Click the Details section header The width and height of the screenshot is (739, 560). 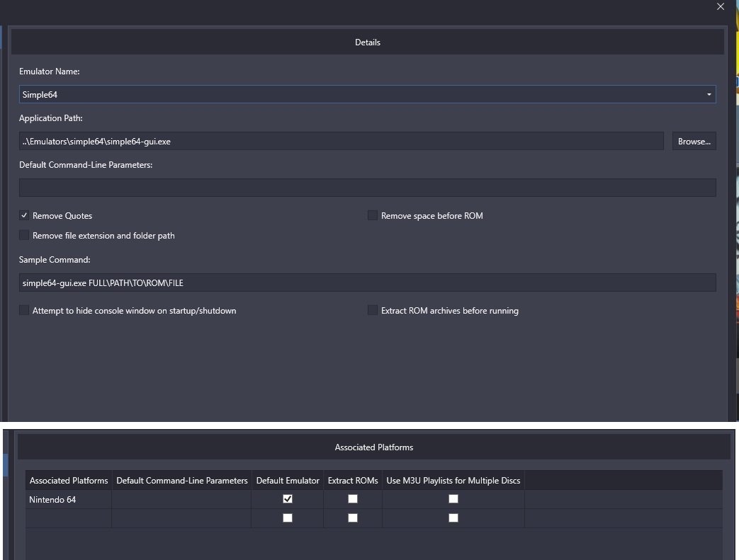pos(368,42)
